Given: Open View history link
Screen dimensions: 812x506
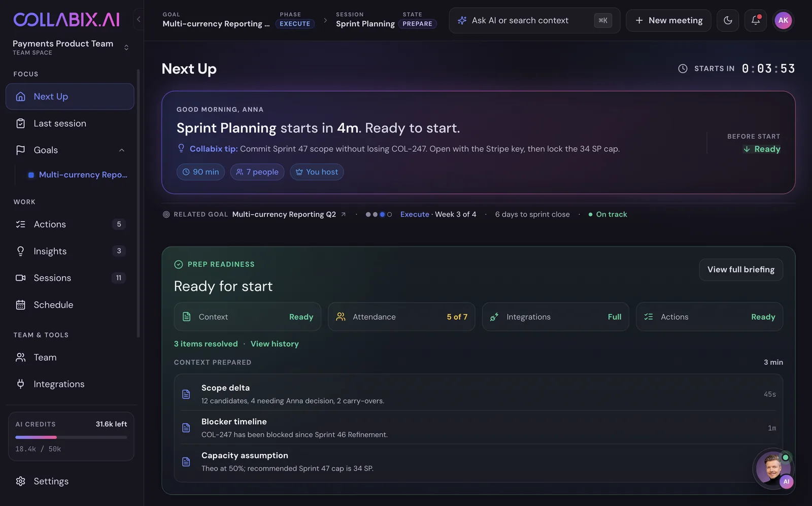Looking at the screenshot, I should (275, 344).
